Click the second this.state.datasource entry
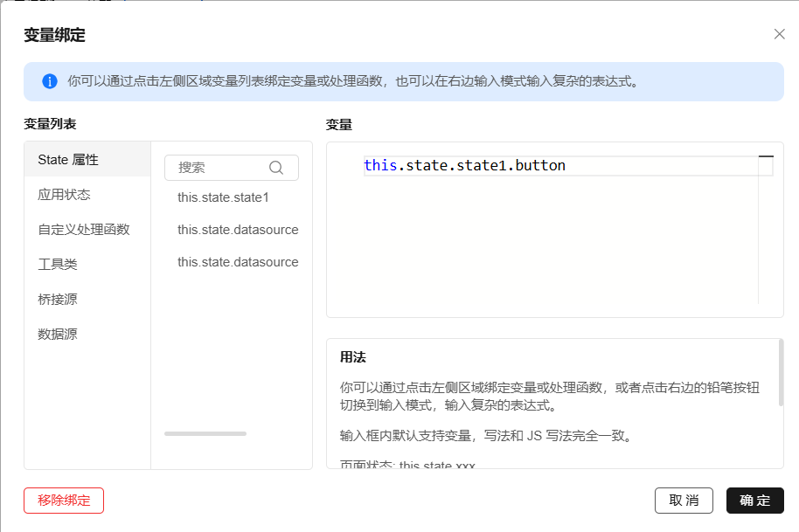Screen dimensions: 799x532 point(237,262)
